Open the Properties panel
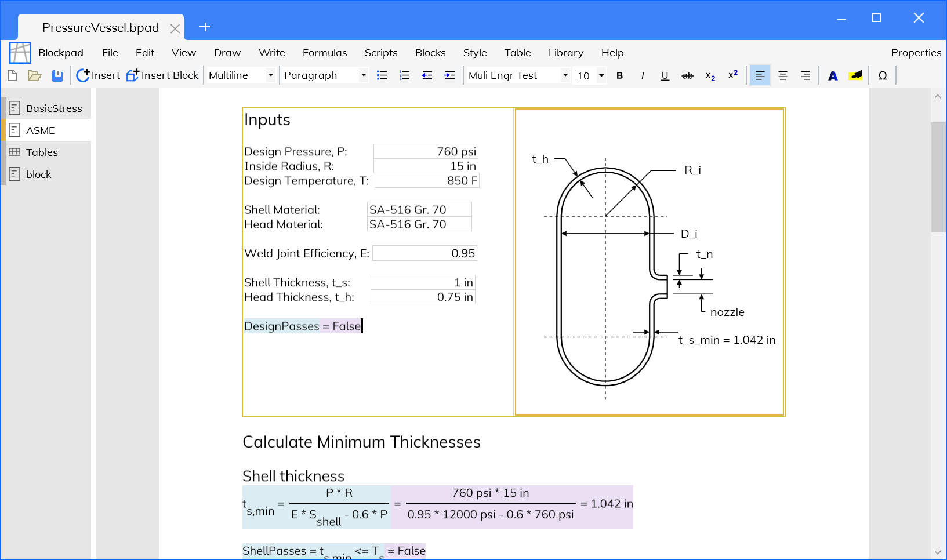This screenshot has height=560, width=947. tap(916, 53)
